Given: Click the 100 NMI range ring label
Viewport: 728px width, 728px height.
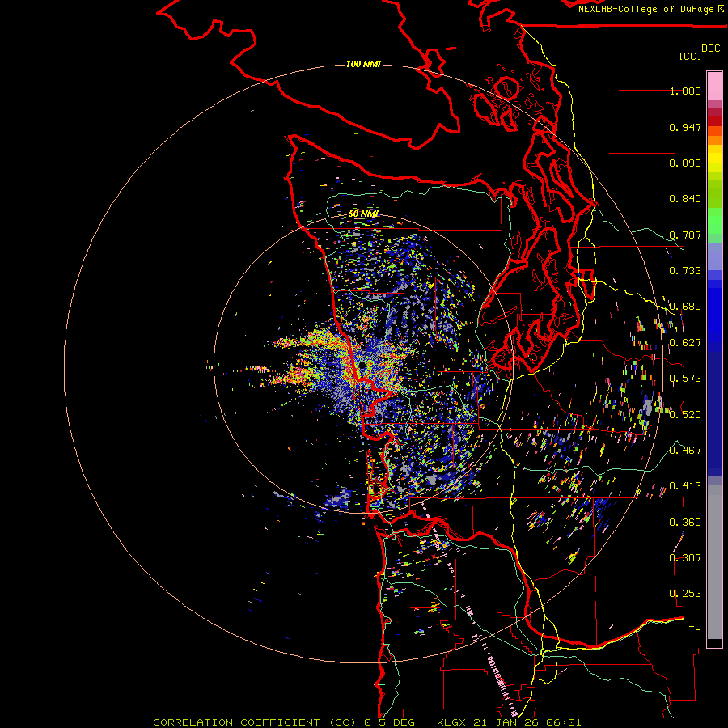Looking at the screenshot, I should 363,64.
